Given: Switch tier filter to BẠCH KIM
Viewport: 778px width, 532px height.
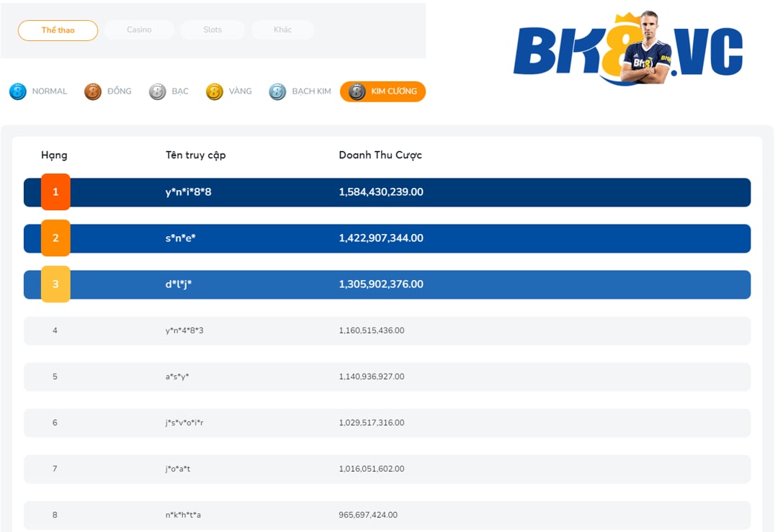Looking at the screenshot, I should (x=299, y=91).
